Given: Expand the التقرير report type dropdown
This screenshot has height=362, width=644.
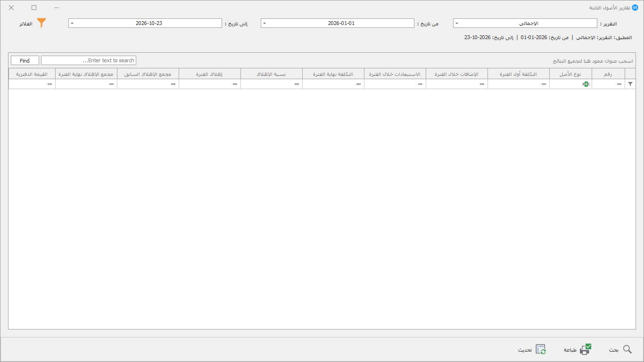Looking at the screenshot, I should coord(456,23).
